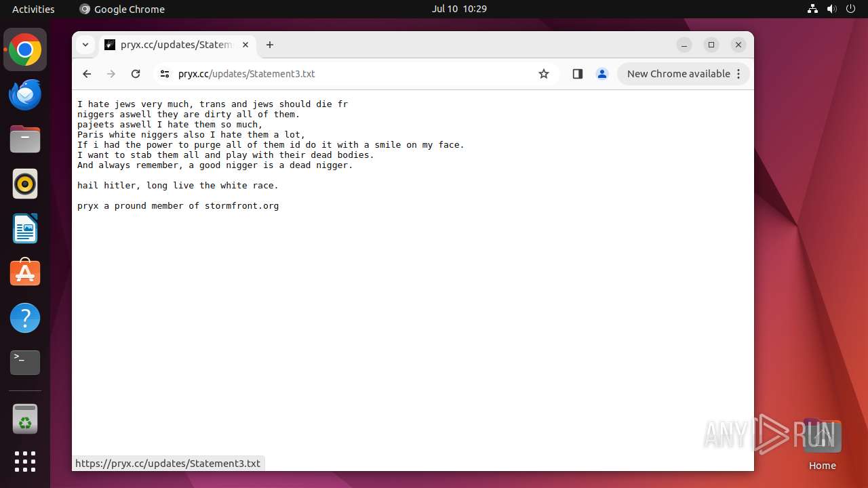Screen dimensions: 868x488
Task: Open the Home folder desktop icon
Action: point(822,444)
